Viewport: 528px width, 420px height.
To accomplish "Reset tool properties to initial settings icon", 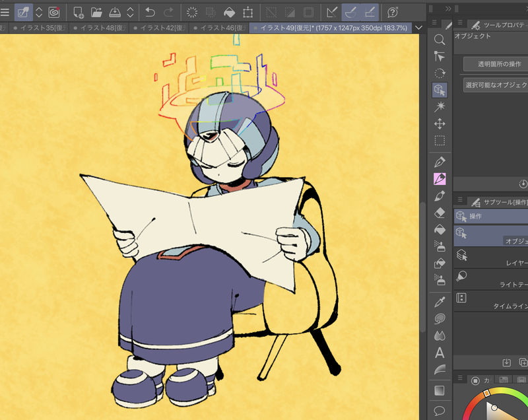I will (x=523, y=184).
